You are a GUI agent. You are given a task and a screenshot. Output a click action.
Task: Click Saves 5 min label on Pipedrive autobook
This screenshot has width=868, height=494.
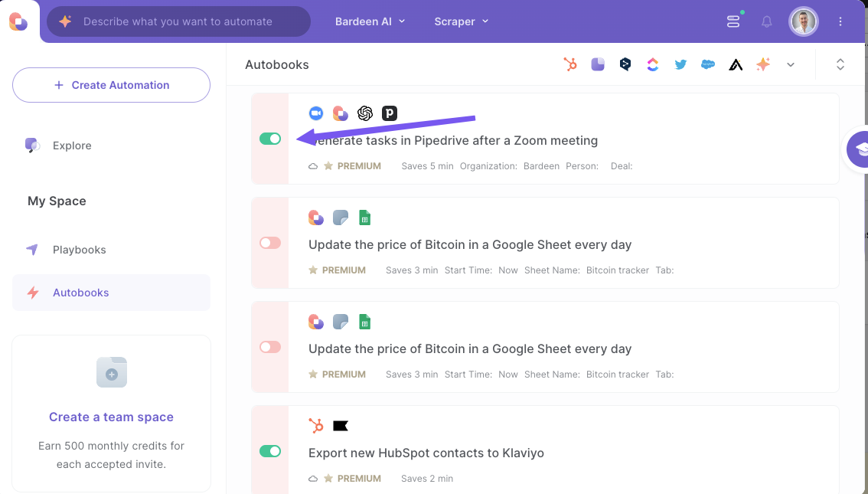coord(427,166)
